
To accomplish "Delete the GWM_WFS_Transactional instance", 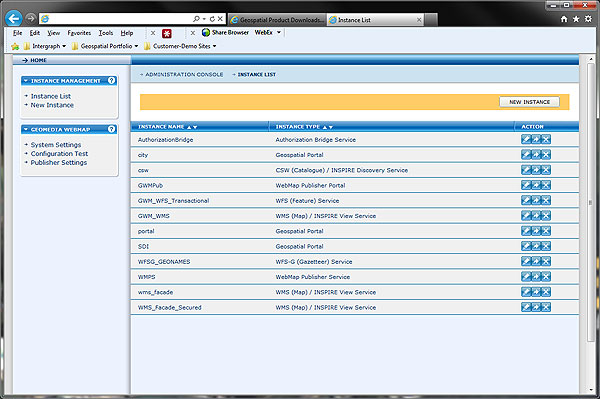I will pos(546,200).
